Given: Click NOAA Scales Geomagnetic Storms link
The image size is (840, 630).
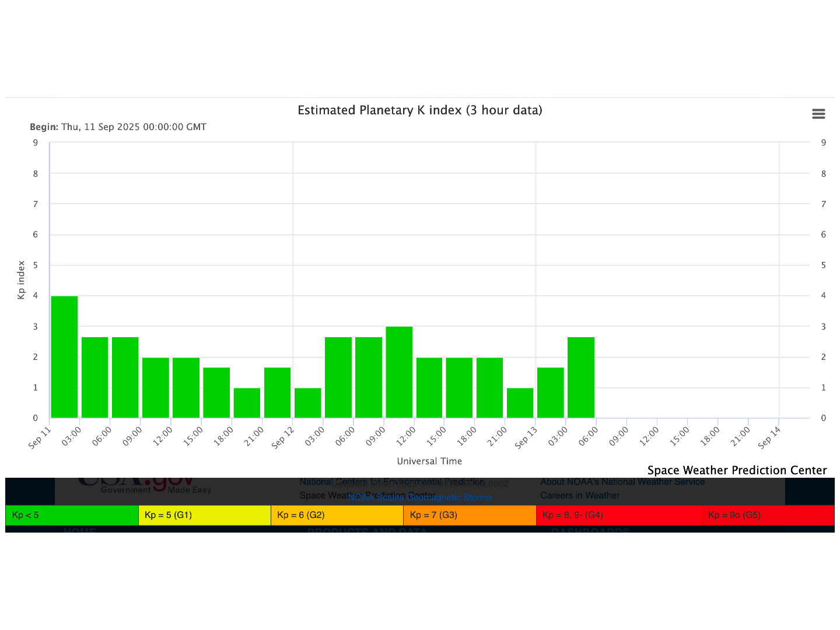Looking at the screenshot, I should (x=420, y=498).
